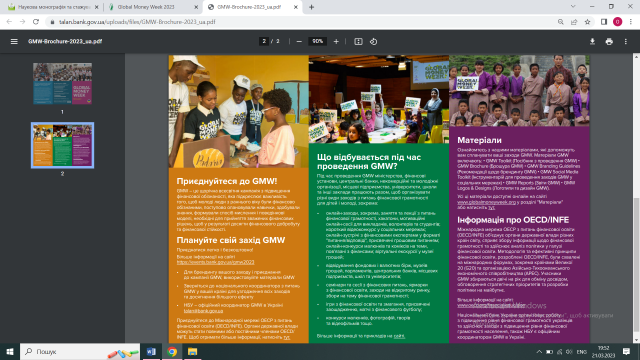Open the network icon in system tray

[x=560, y=352]
